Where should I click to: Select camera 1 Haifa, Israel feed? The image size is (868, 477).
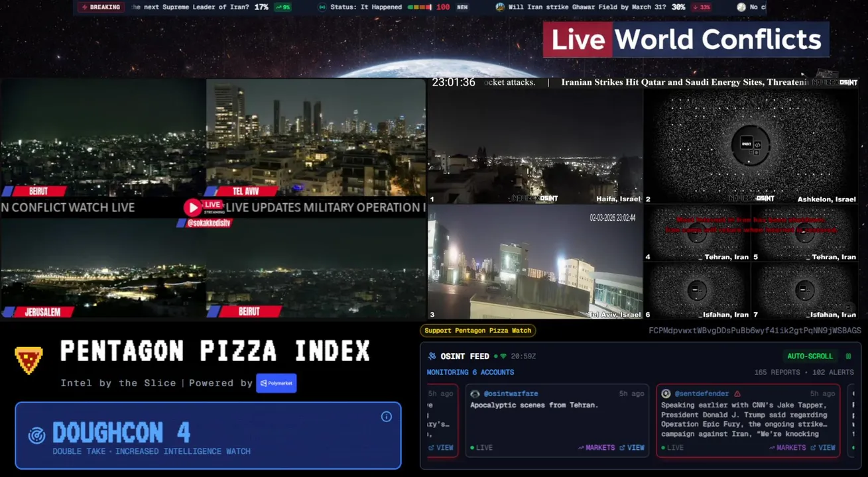(x=535, y=146)
